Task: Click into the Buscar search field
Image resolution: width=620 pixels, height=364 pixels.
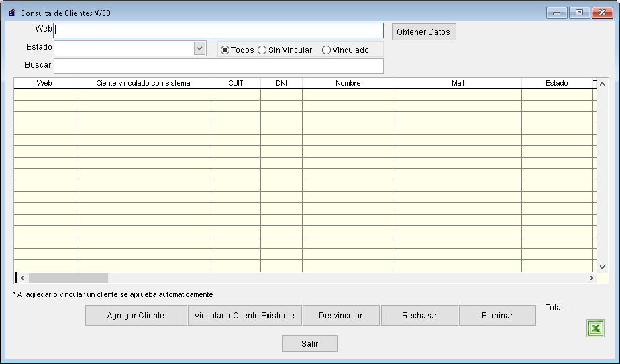Action: 219,66
